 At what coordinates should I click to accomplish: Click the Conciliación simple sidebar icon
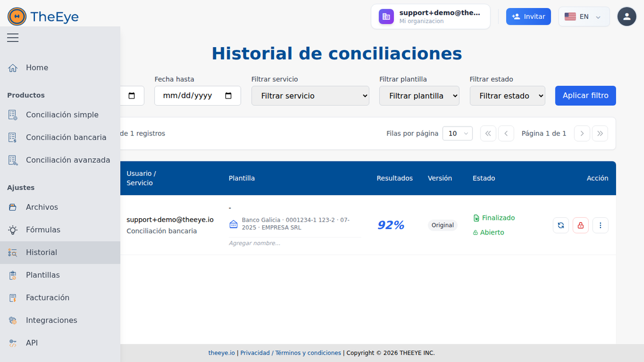(13, 115)
